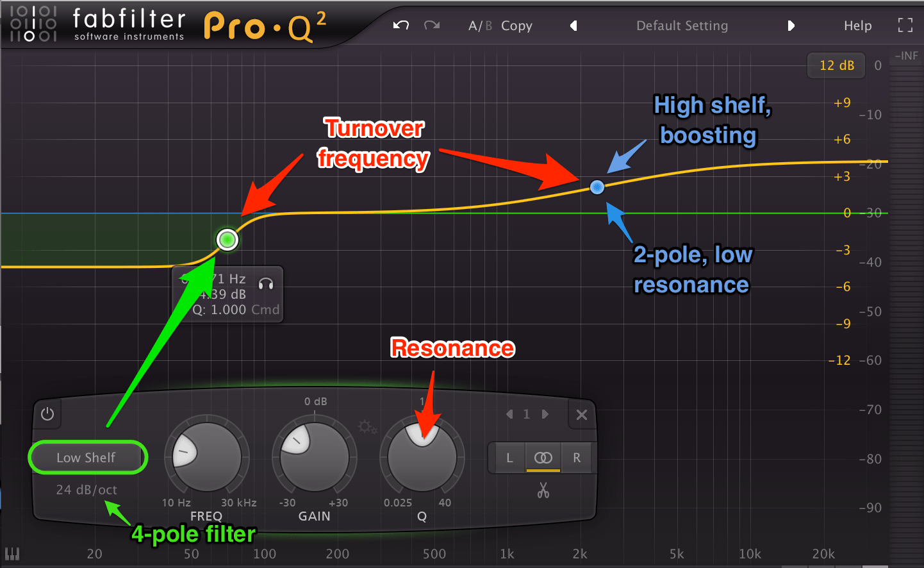
Task: Open the Default Setting preset menu
Action: tap(682, 26)
